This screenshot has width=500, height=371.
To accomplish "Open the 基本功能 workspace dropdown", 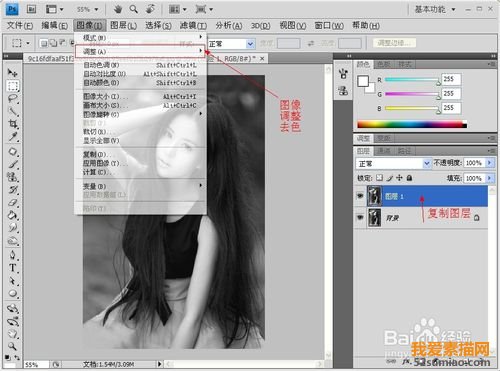I will point(435,9).
